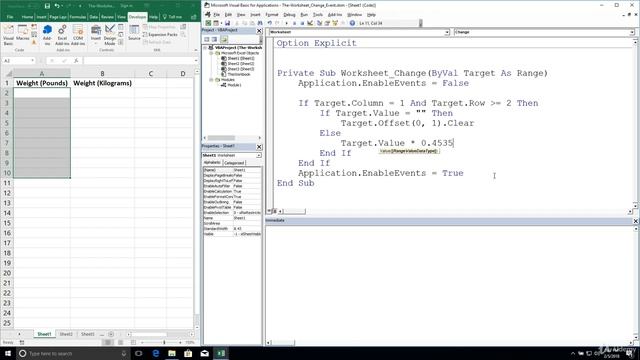Click Sign in on Excel title bar
The height and width of the screenshot is (360, 640).
click(x=126, y=6)
